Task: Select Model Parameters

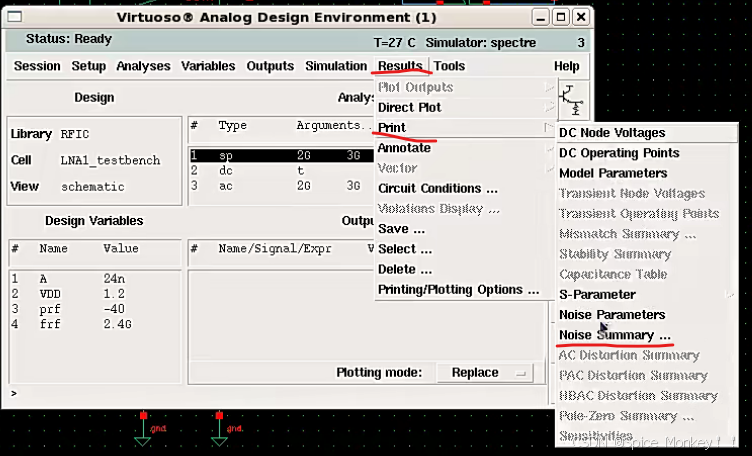Action: point(646,173)
